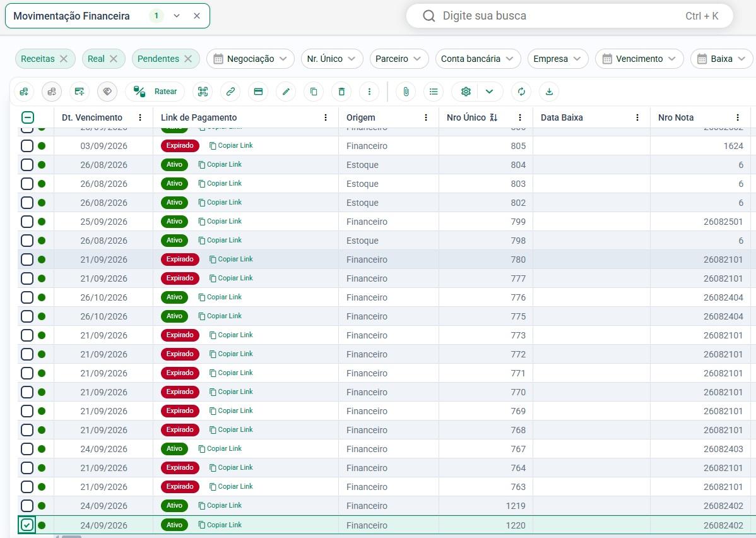Expand the Nr. Único filter dropdown

pos(332,59)
